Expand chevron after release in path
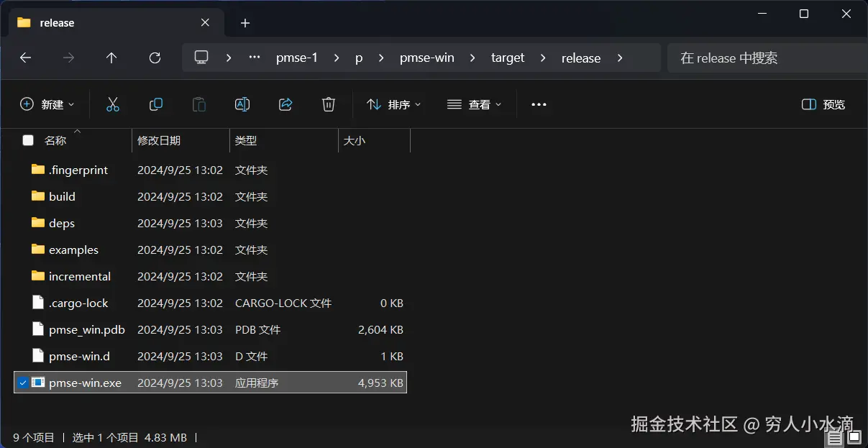Image resolution: width=868 pixels, height=448 pixels. tap(620, 58)
